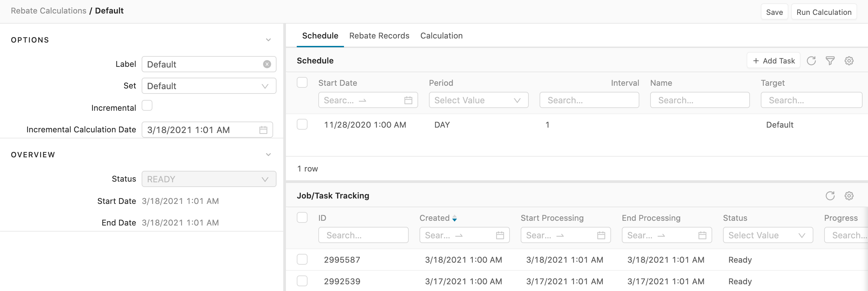
Task: Select the 11/28/2020 schedule row checkbox
Action: coord(302,125)
